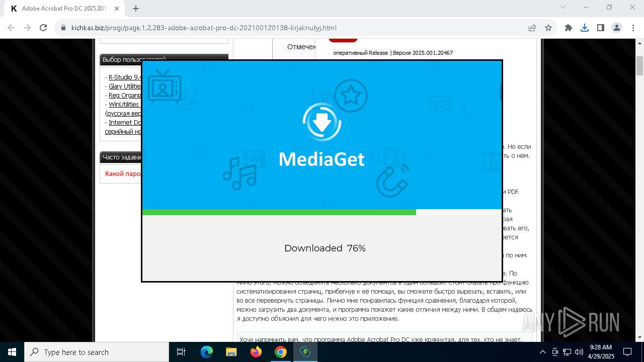This screenshot has height=362, width=644.
Task: Share this page via address bar icon
Action: pos(532,28)
